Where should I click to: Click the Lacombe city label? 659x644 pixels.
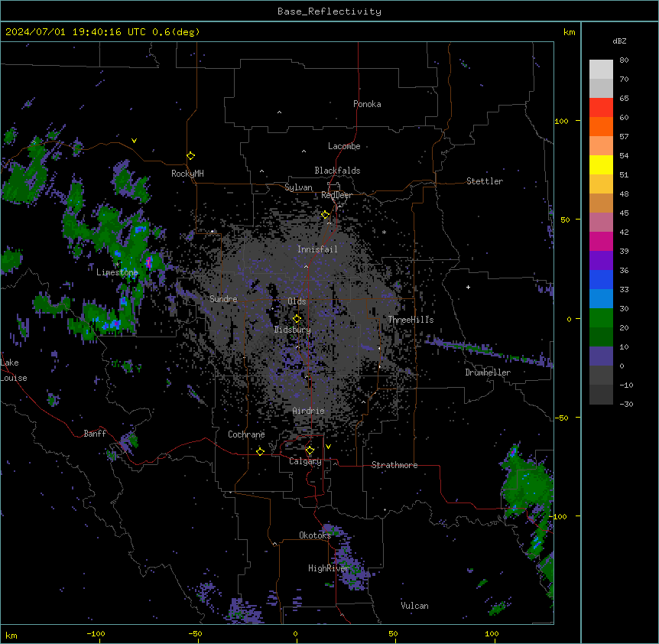coord(344,146)
